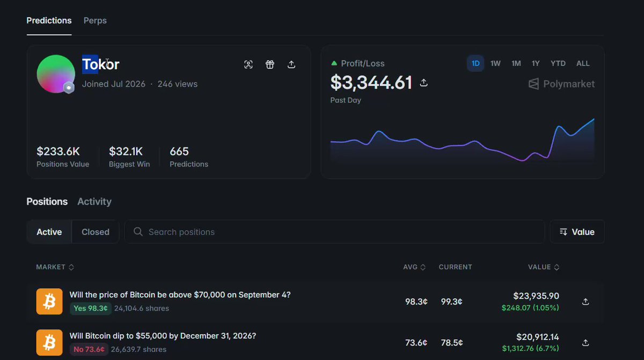Share the profile via upload icon

(x=291, y=64)
